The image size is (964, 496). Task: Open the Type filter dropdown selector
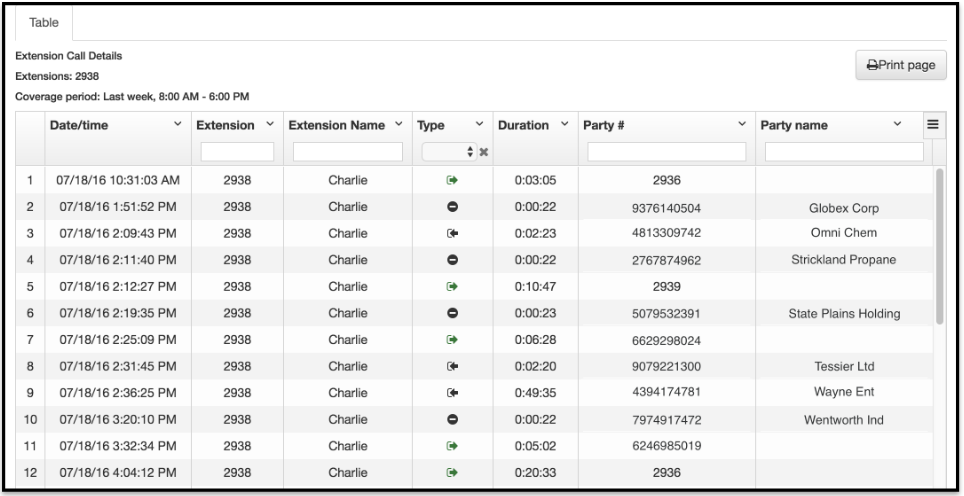tap(449, 152)
